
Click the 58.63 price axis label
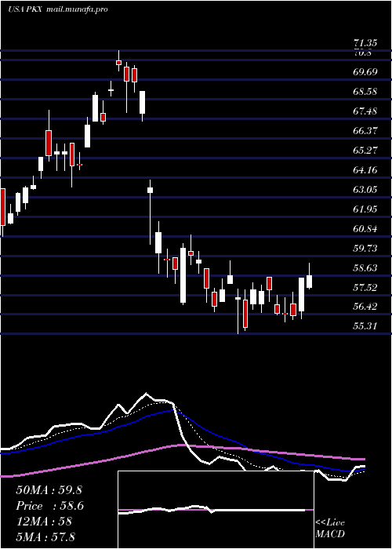click(x=365, y=268)
